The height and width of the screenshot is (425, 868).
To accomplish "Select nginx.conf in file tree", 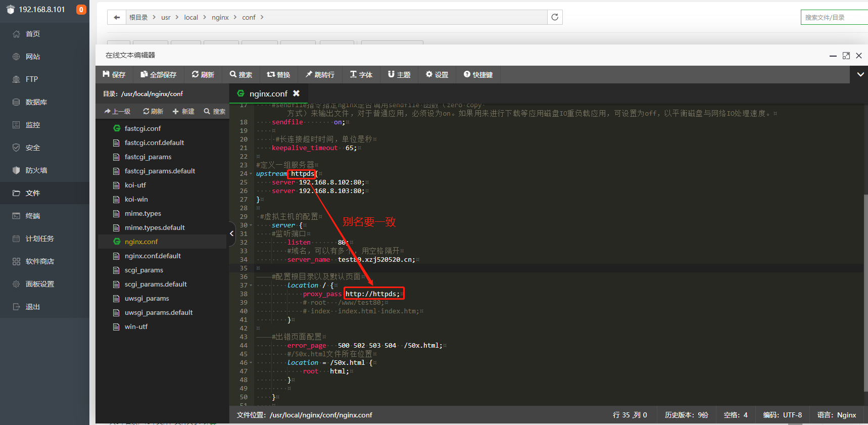I will click(141, 242).
